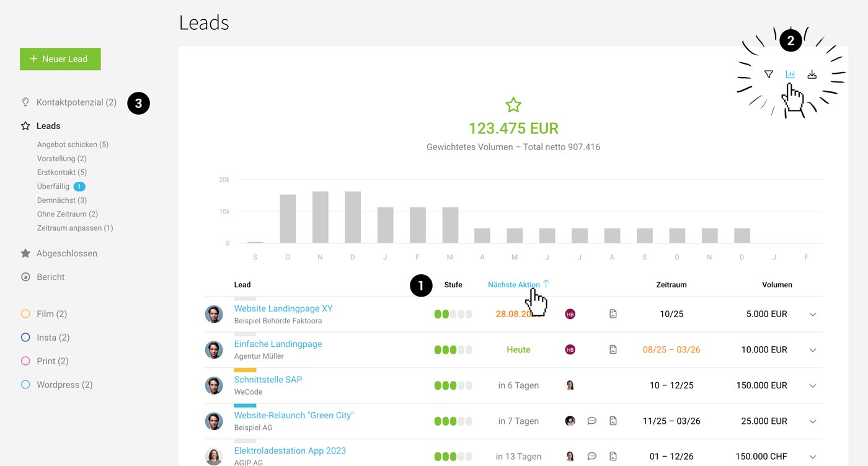The width and height of the screenshot is (868, 466).
Task: Click stage progress dots for Einfache Landingpage
Action: (453, 350)
